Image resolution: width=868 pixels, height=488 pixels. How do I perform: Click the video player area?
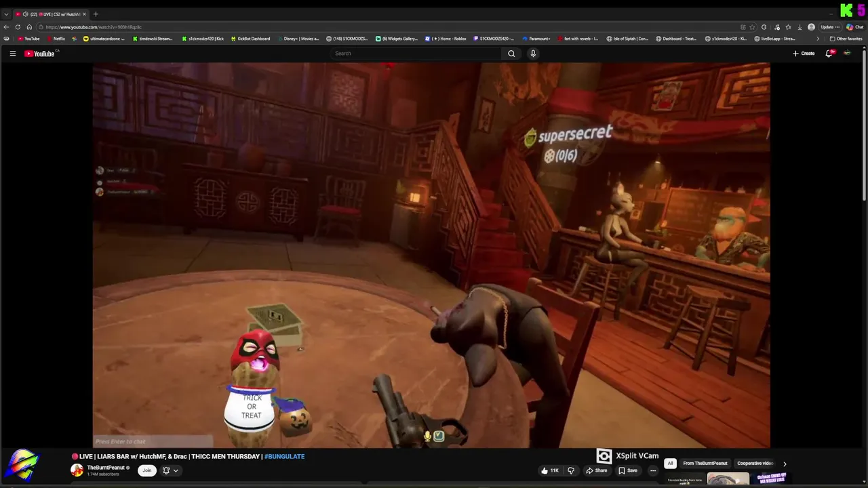pyautogui.click(x=431, y=256)
